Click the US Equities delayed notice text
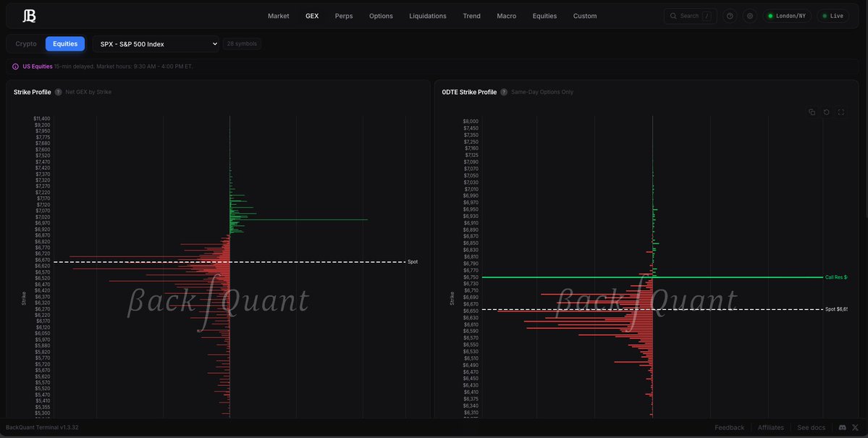The image size is (868, 438). pyautogui.click(x=108, y=67)
